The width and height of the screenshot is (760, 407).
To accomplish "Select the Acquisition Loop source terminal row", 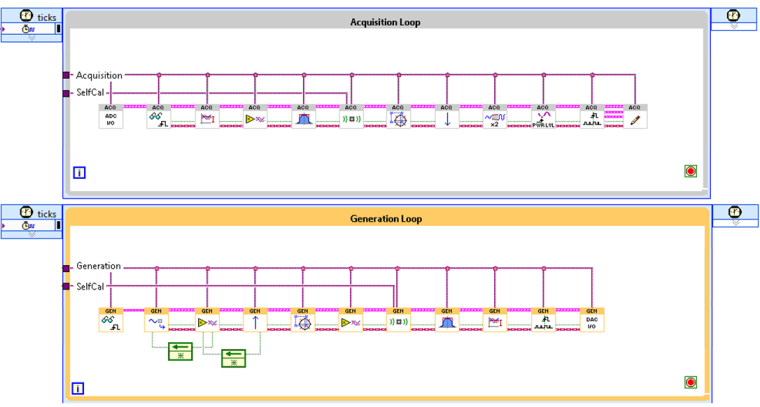I will [32, 29].
